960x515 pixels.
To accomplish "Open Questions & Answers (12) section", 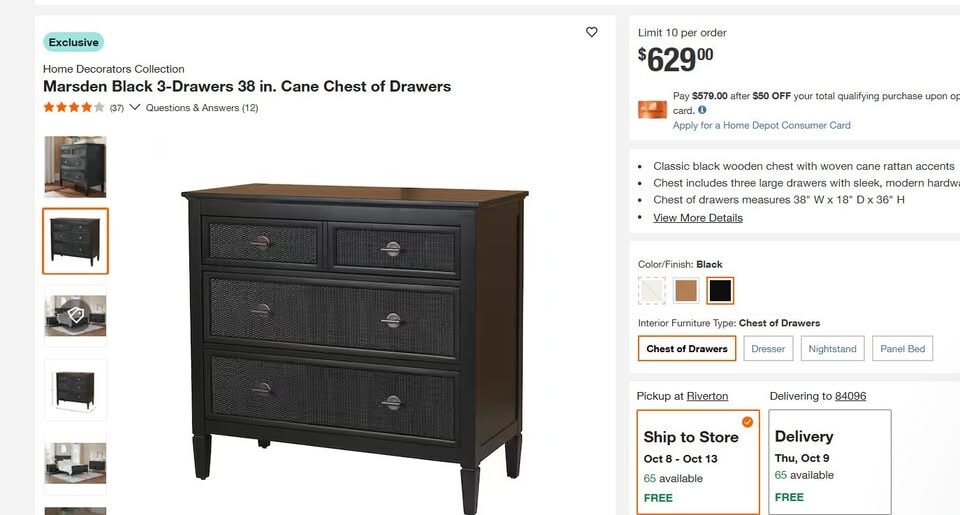I will click(x=202, y=108).
